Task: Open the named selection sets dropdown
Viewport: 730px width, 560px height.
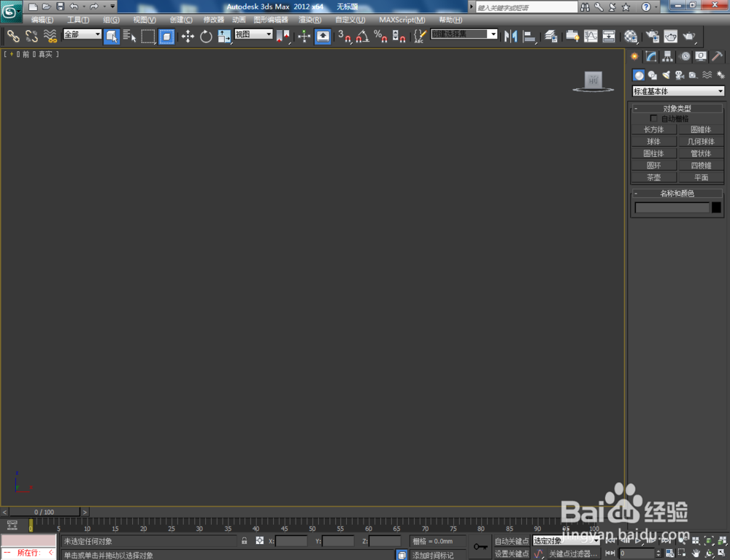Action: 493,34
